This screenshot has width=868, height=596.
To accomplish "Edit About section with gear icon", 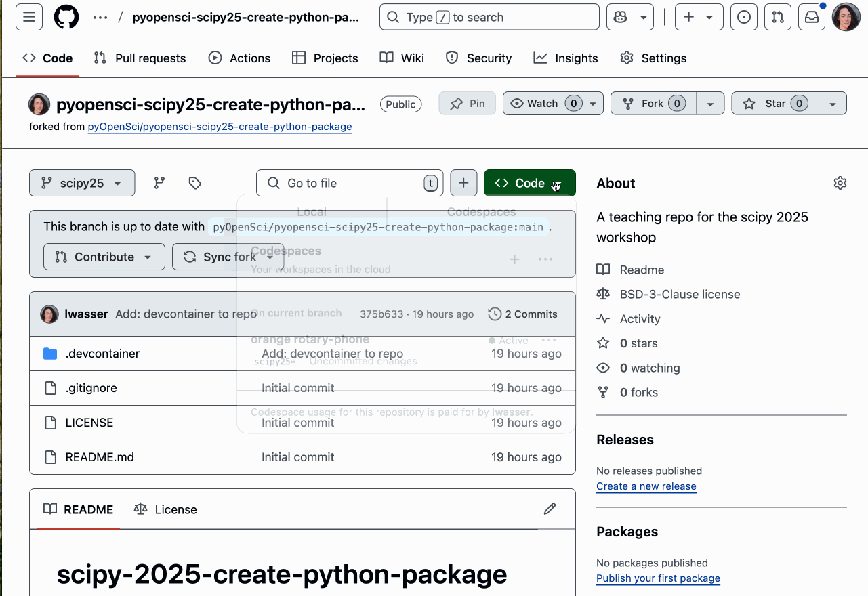I will (840, 183).
